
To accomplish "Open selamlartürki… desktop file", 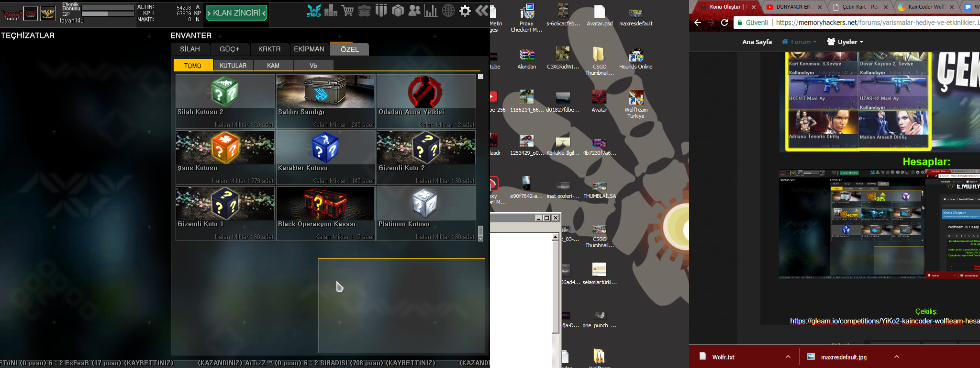I will pyautogui.click(x=600, y=274).
